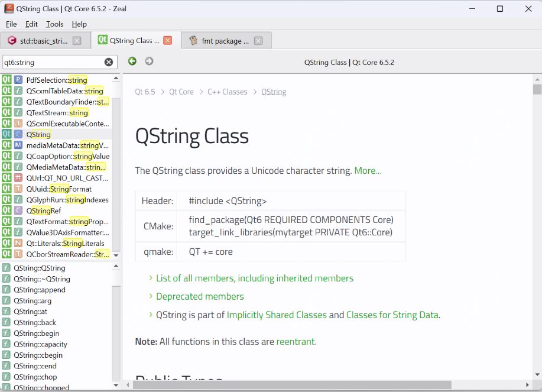This screenshot has width=542, height=392.
Task: Click the grey forward navigation arrow
Action: tap(149, 61)
